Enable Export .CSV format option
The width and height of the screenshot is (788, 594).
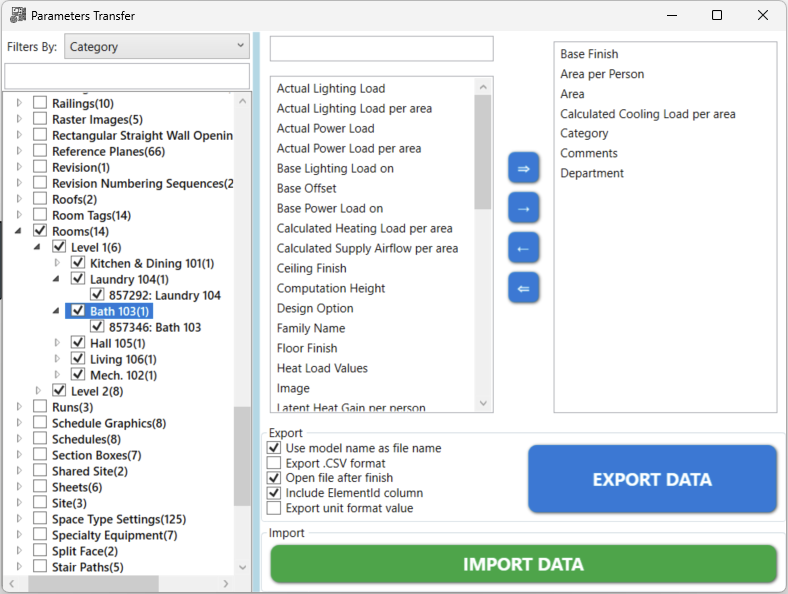click(274, 462)
